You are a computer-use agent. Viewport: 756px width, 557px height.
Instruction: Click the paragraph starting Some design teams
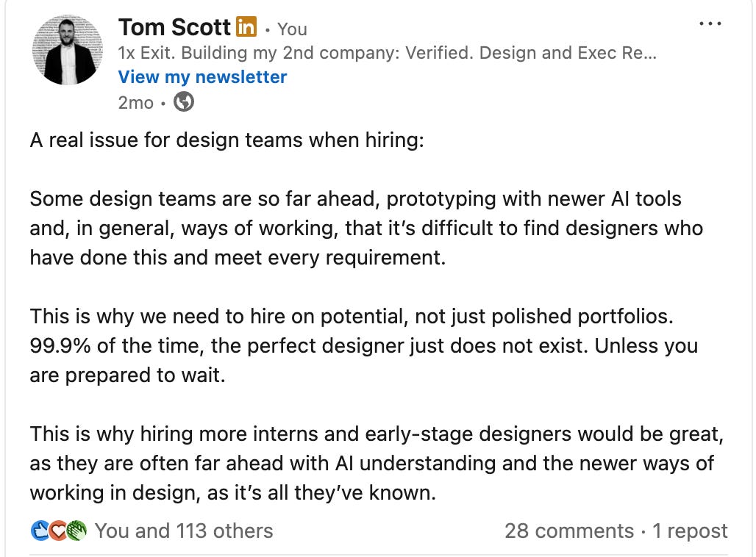366,228
